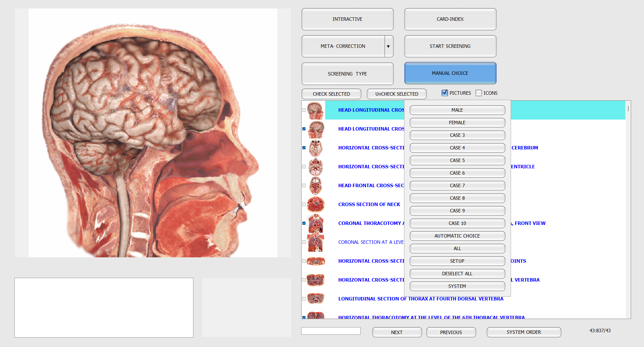Click the horizontal cross-section joints thumbnail icon

pyautogui.click(x=315, y=261)
